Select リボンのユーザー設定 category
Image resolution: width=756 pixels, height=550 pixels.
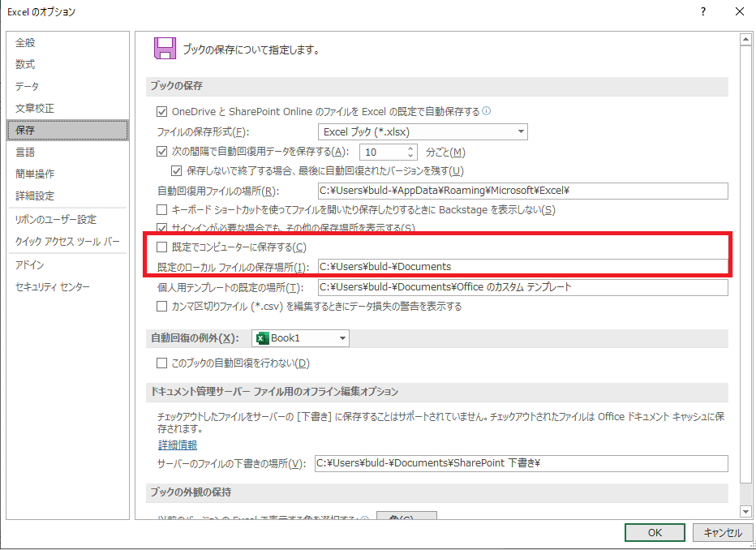point(68,219)
